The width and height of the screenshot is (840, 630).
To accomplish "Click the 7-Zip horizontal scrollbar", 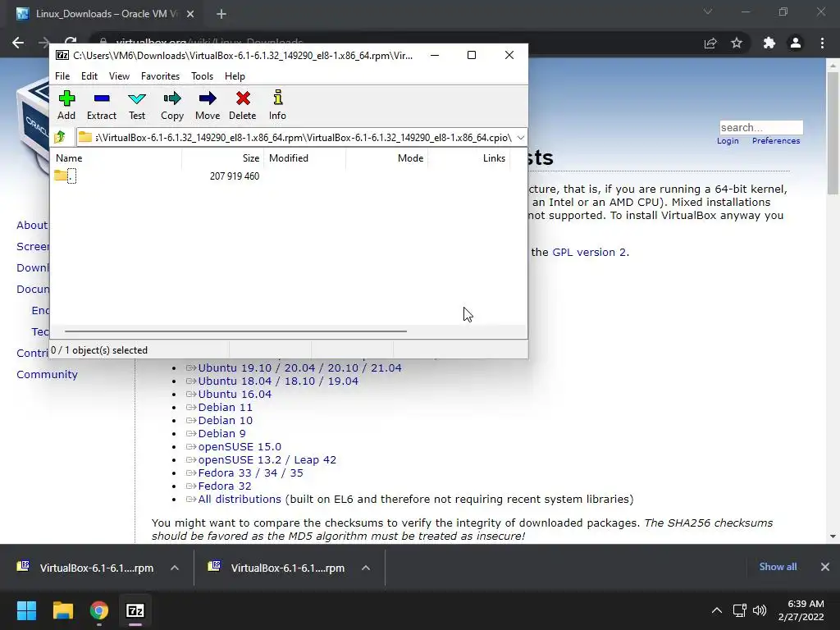I will (235, 331).
